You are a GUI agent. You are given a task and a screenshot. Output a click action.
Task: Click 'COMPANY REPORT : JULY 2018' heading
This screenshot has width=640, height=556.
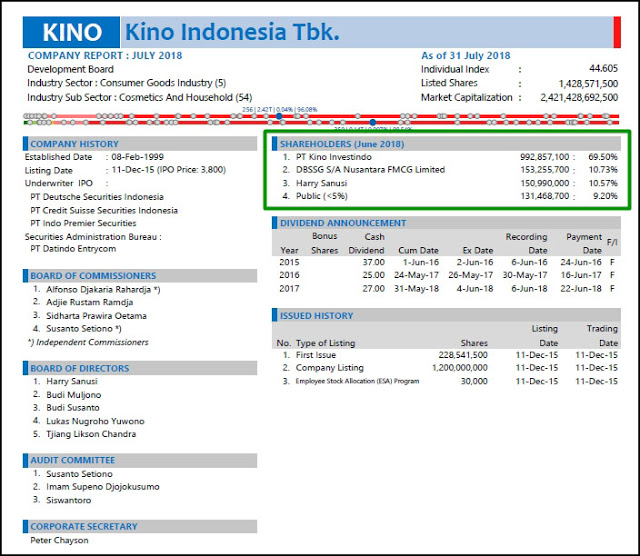click(105, 56)
